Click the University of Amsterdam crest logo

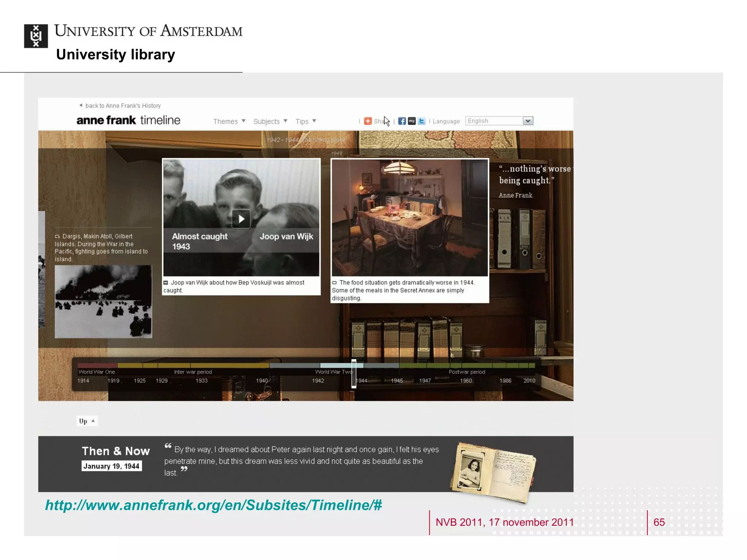click(36, 36)
